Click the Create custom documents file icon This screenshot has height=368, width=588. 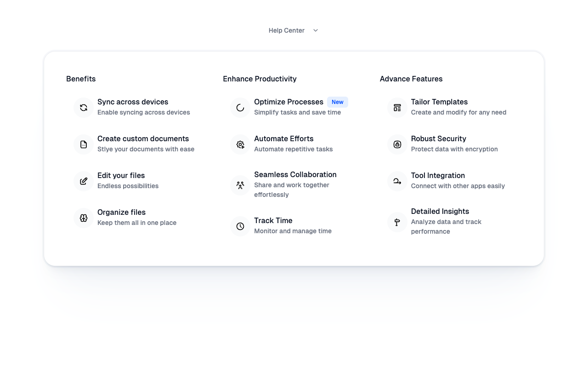pyautogui.click(x=84, y=144)
